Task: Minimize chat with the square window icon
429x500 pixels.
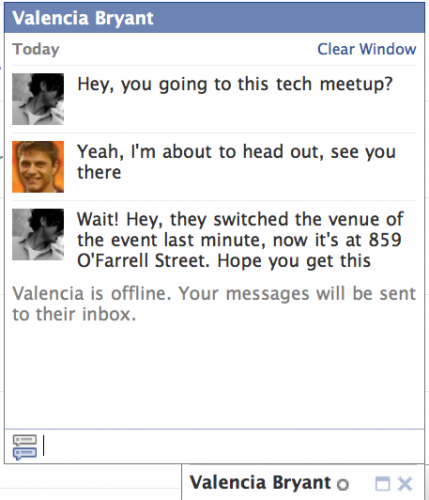Action: 382,484
